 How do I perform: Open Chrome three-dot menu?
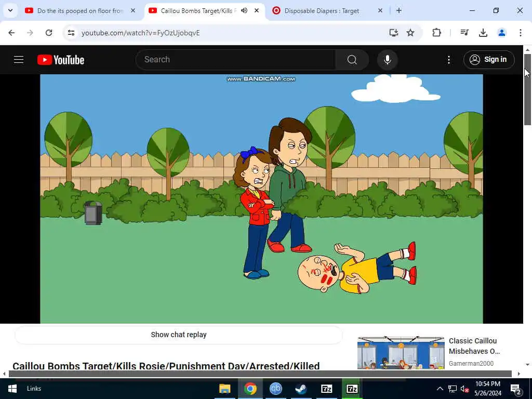pyautogui.click(x=521, y=33)
